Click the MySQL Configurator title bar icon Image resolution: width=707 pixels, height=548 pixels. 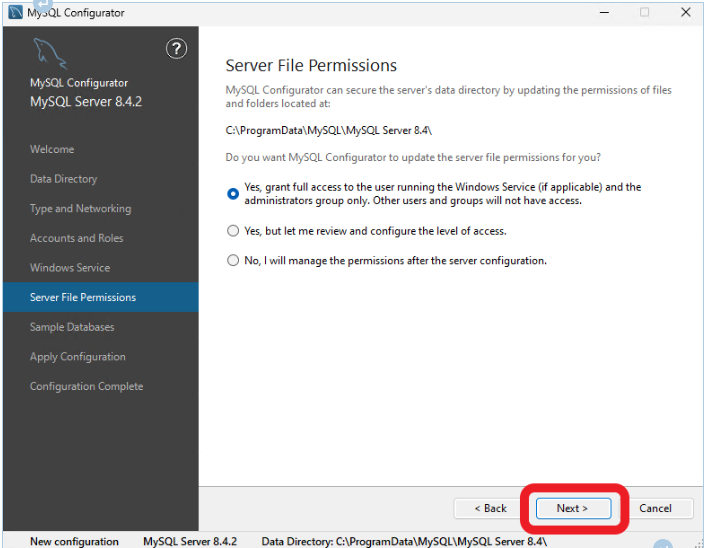(x=14, y=12)
